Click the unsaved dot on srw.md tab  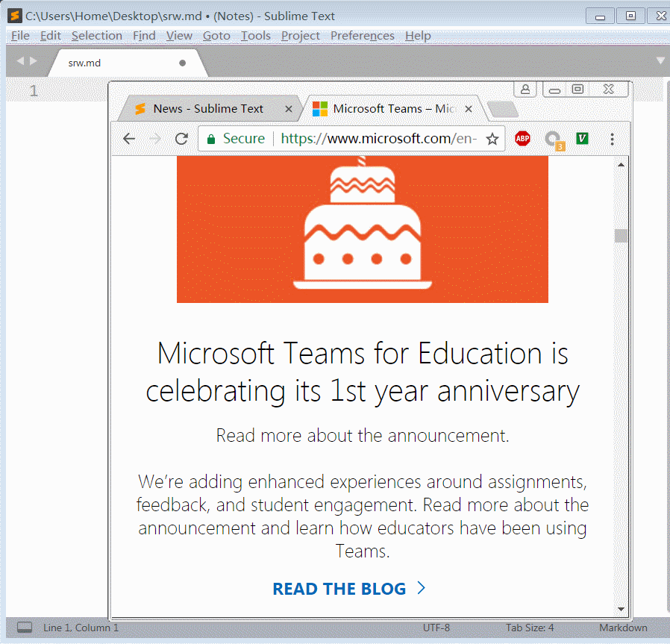click(x=183, y=63)
